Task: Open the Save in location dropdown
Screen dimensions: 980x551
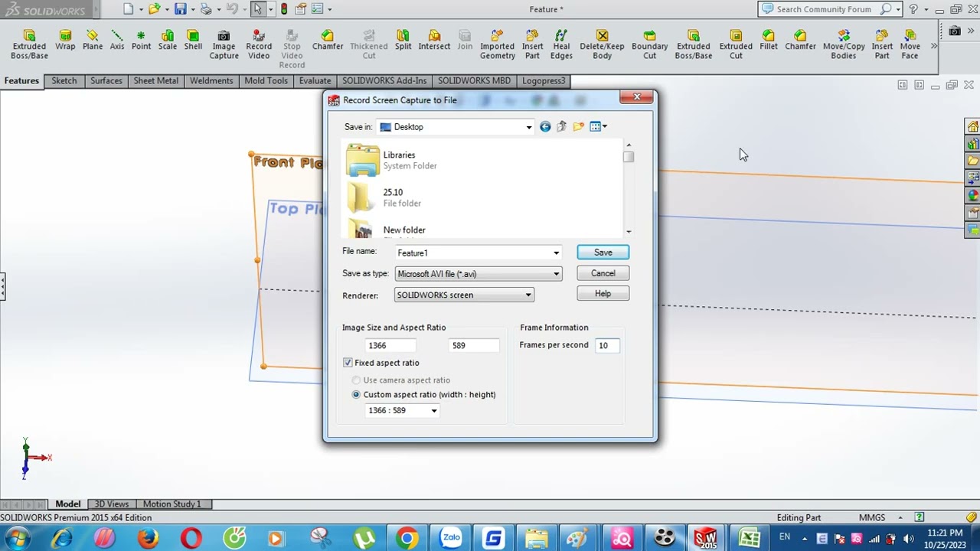Action: click(x=528, y=127)
